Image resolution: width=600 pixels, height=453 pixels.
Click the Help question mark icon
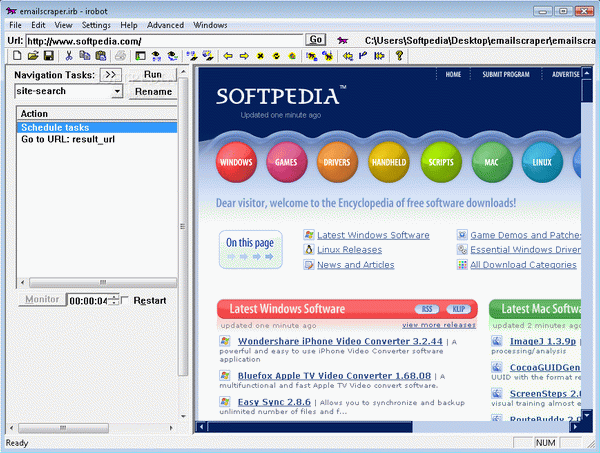click(400, 56)
